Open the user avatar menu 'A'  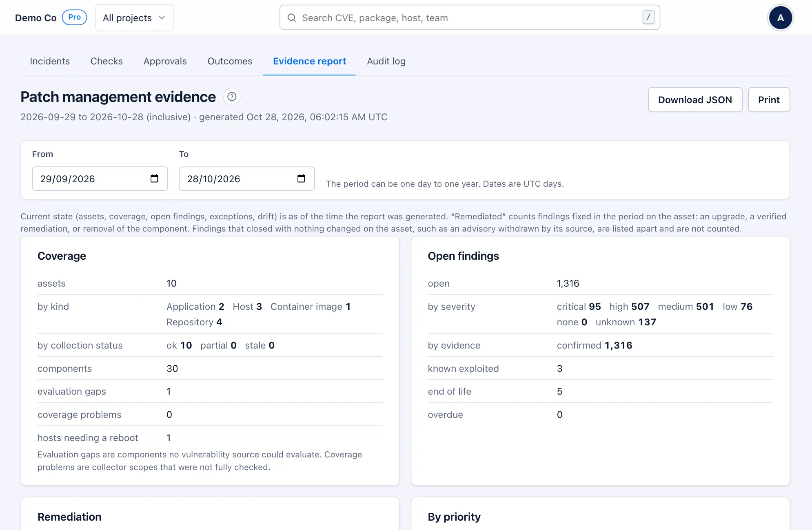(x=780, y=18)
